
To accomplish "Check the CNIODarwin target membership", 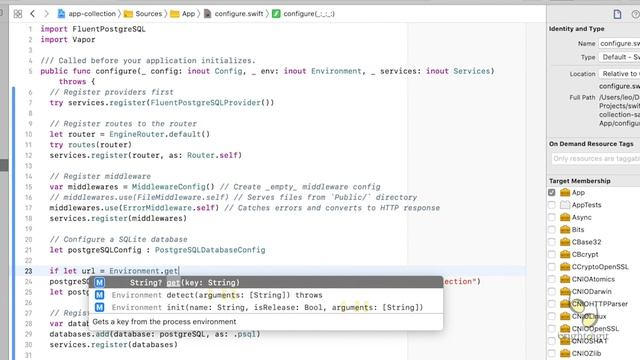I will (x=552, y=291).
